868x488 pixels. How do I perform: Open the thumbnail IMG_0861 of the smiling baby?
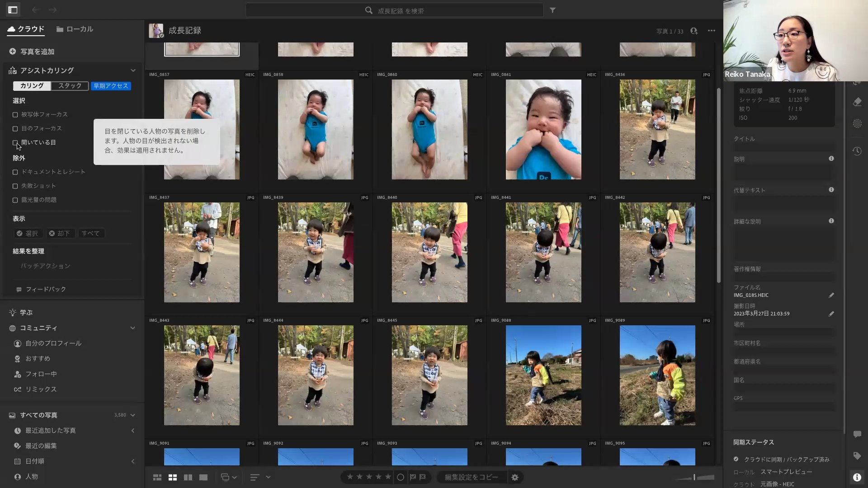[x=543, y=129]
